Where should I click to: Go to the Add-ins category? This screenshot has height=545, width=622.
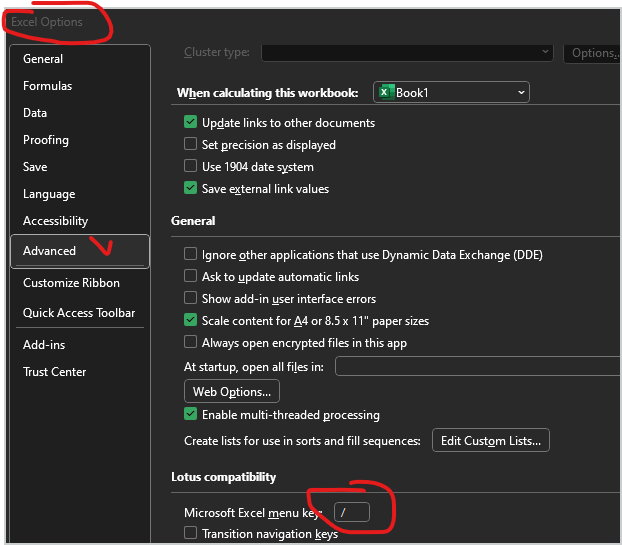pos(44,345)
